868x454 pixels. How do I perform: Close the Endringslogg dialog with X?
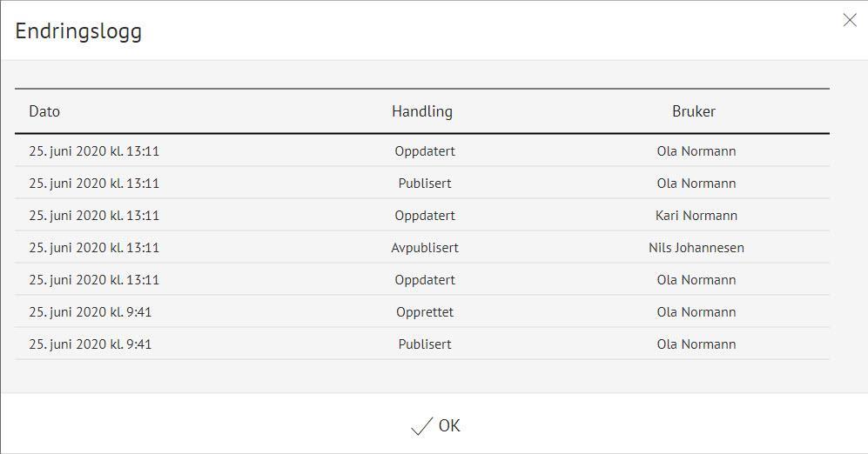pos(850,20)
